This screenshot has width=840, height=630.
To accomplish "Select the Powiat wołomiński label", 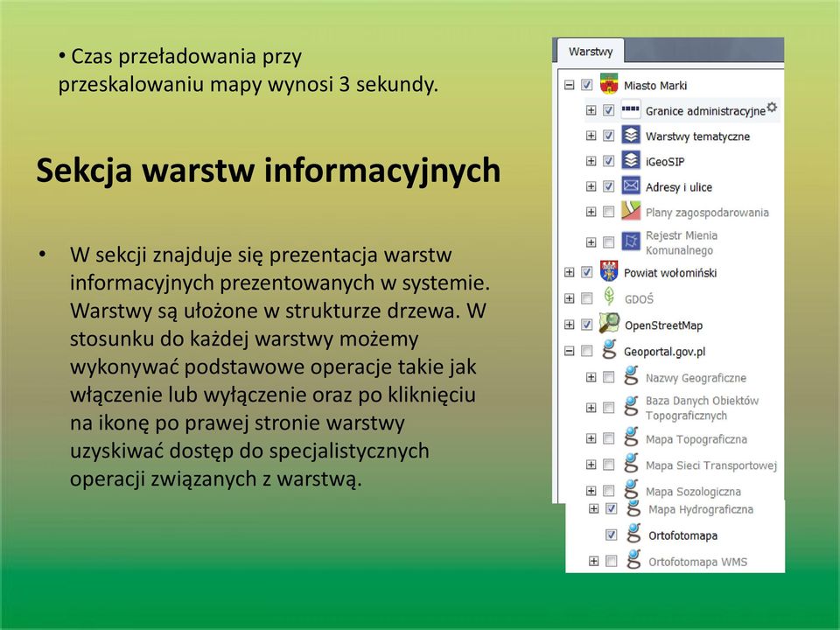I will [x=670, y=273].
